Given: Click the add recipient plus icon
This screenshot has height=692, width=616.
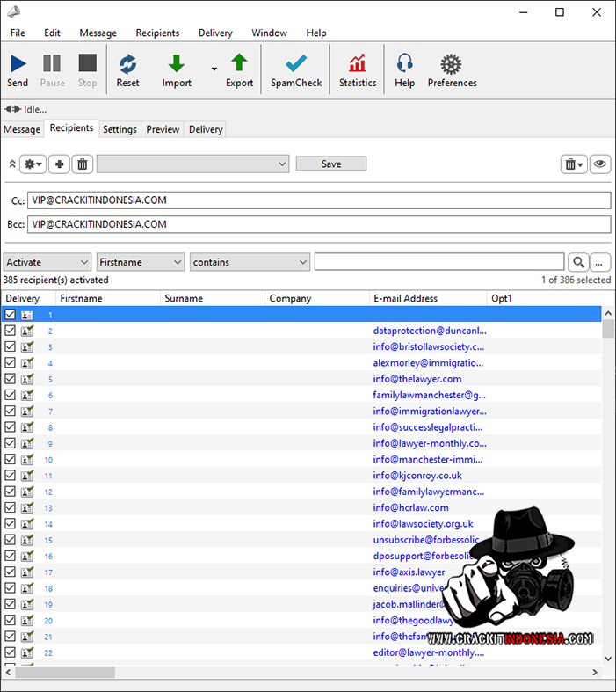Looking at the screenshot, I should pyautogui.click(x=60, y=164).
